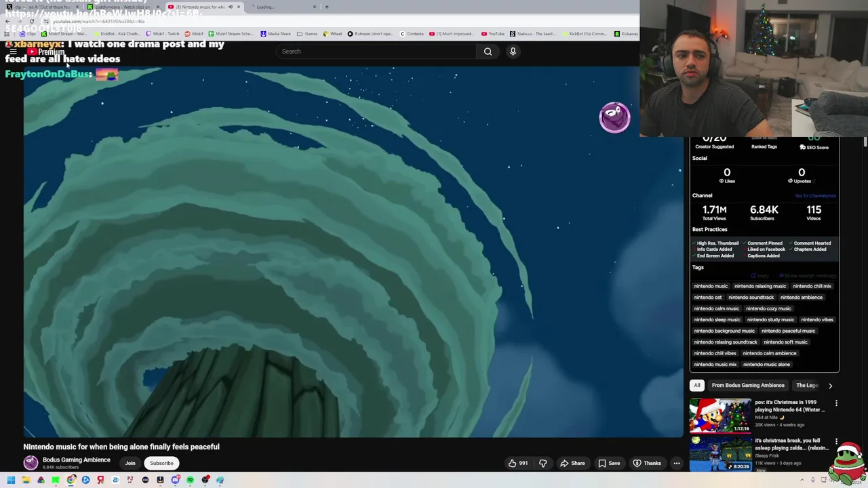The height and width of the screenshot is (488, 868).
Task: Click the nintendo peaceful music tag
Action: (788, 331)
